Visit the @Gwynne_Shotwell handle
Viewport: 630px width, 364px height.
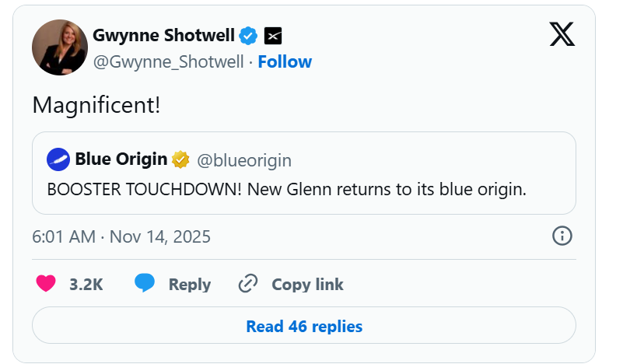coord(168,61)
